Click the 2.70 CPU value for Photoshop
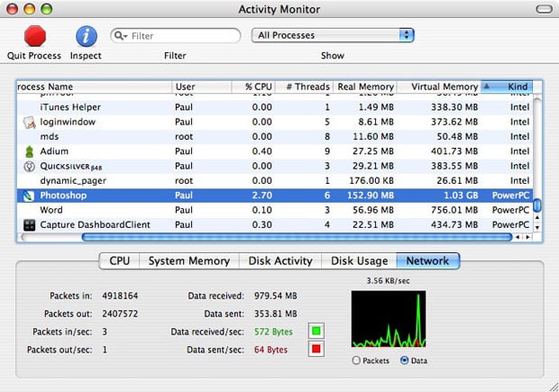 point(261,196)
